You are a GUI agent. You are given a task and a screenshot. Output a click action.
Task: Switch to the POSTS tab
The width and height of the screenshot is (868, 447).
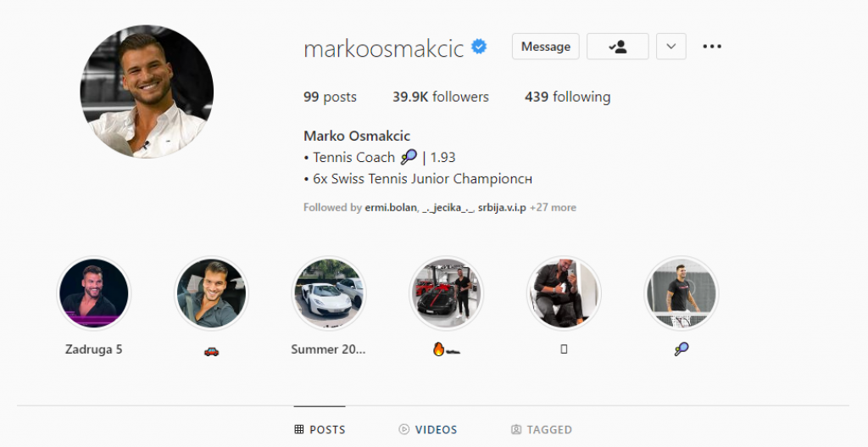tap(320, 429)
